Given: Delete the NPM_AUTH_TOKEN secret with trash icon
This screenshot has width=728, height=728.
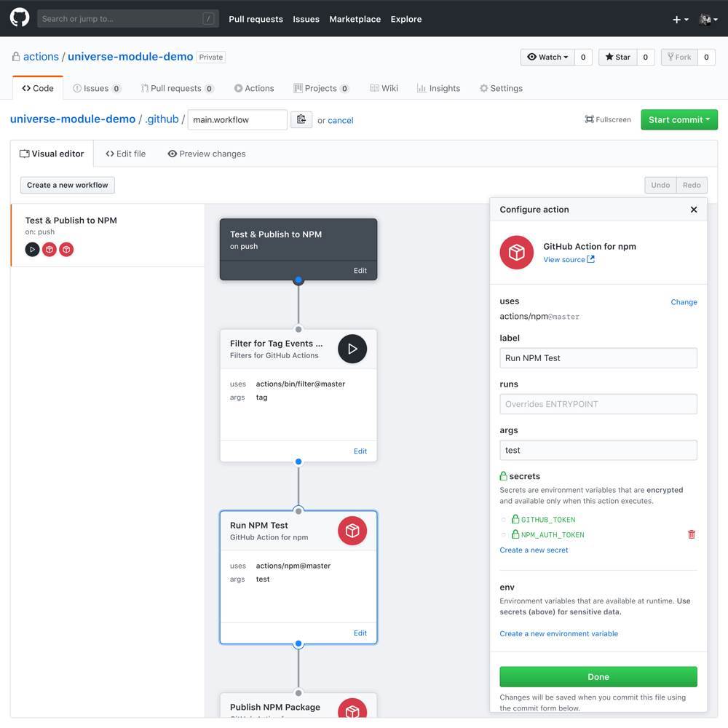Looking at the screenshot, I should tap(691, 534).
